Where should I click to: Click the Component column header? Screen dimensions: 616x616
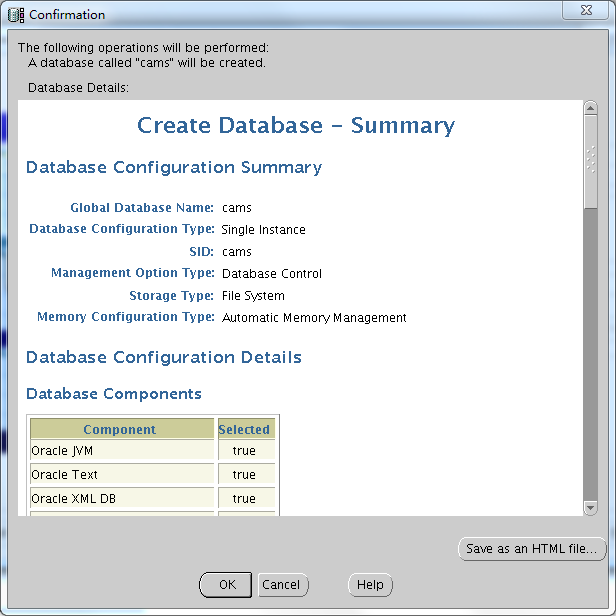tap(122, 429)
